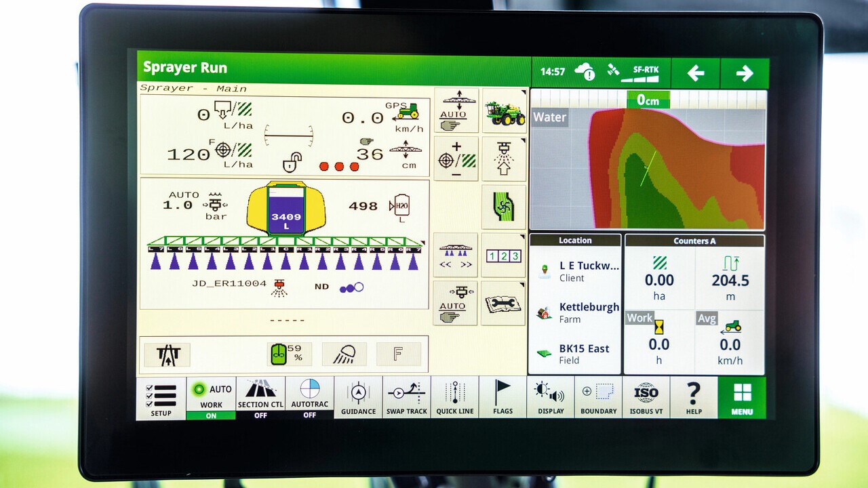This screenshot has height=488, width=868.
Task: Tap the Swap Track button
Action: point(406,399)
